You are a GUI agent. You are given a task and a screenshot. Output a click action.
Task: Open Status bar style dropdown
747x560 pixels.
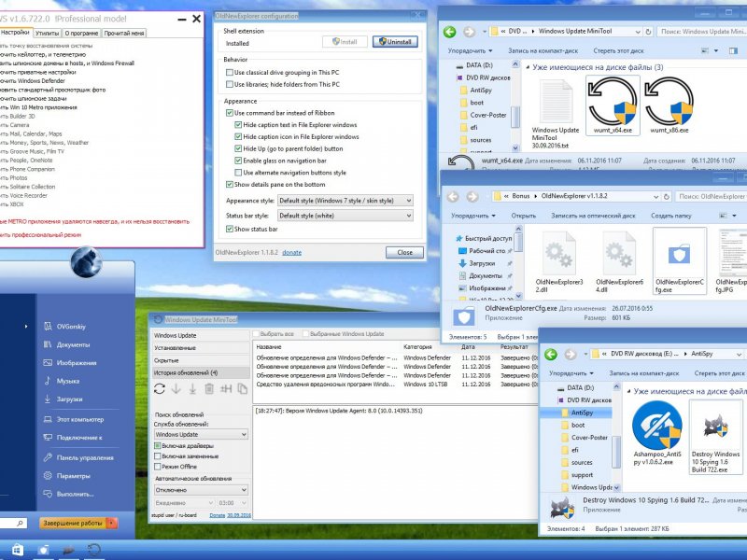pos(345,216)
